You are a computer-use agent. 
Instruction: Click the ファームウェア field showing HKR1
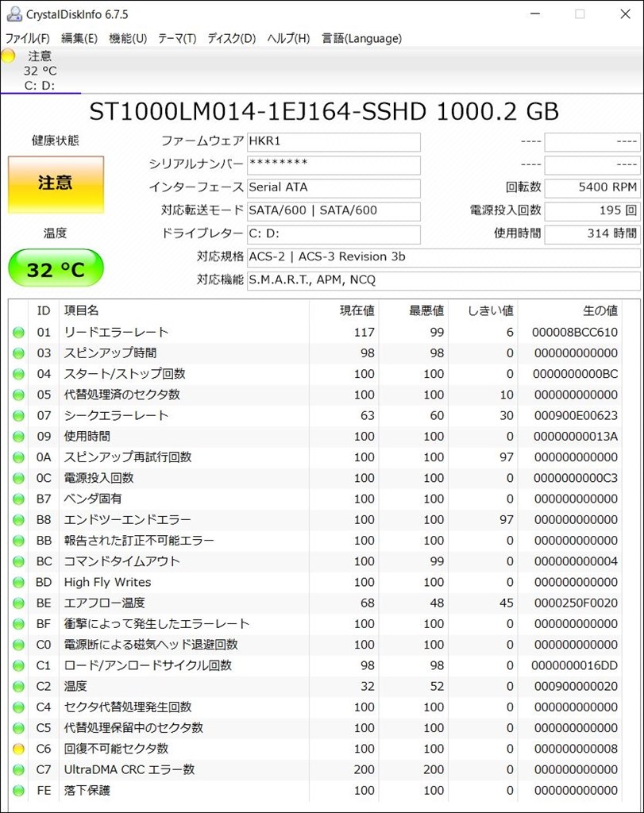[x=334, y=142]
